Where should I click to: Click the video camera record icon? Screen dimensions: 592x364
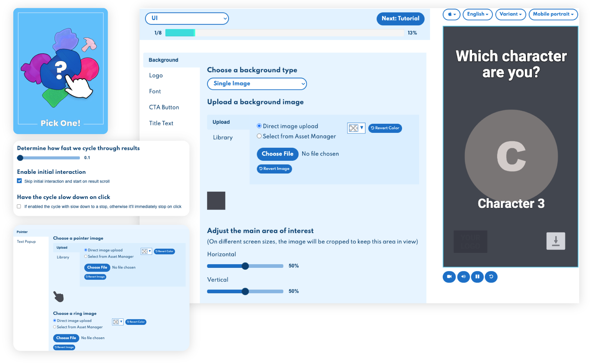coord(449,277)
